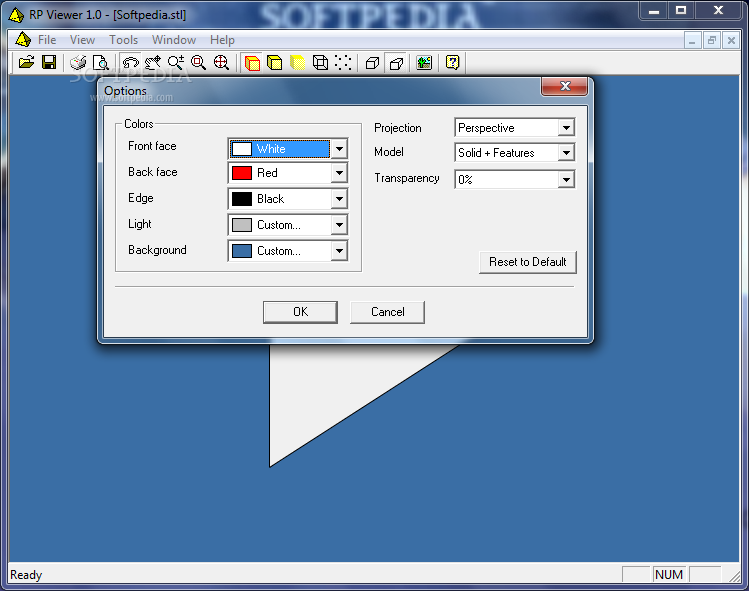Select the rotate view tool
This screenshot has height=591, width=749.
(130, 62)
